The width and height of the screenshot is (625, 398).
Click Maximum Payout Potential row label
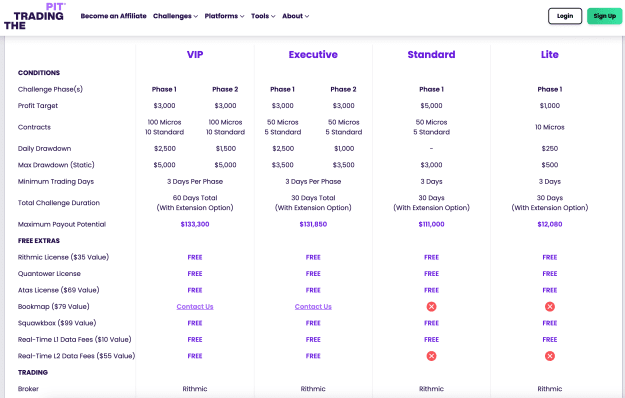click(x=62, y=224)
